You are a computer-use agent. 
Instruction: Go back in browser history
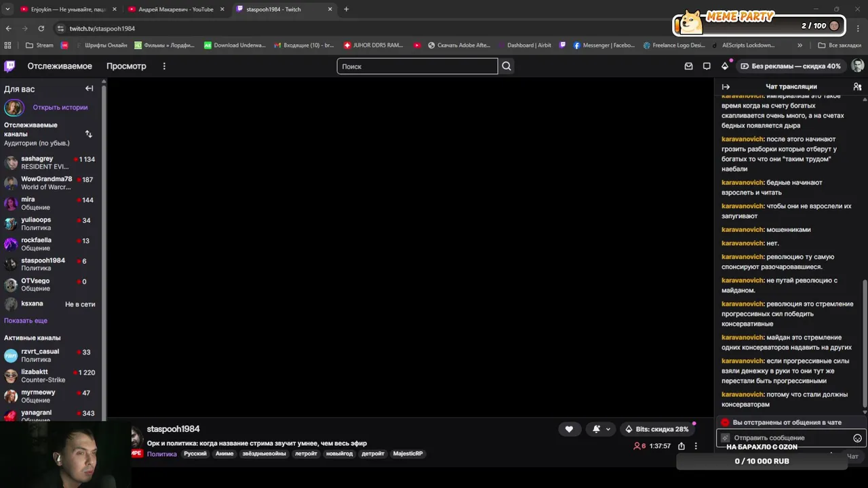click(8, 28)
